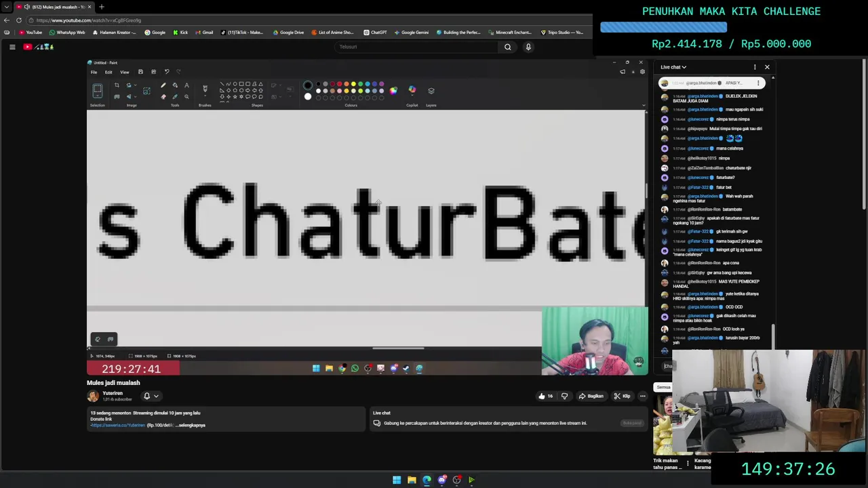Open Paint File menu

click(94, 72)
